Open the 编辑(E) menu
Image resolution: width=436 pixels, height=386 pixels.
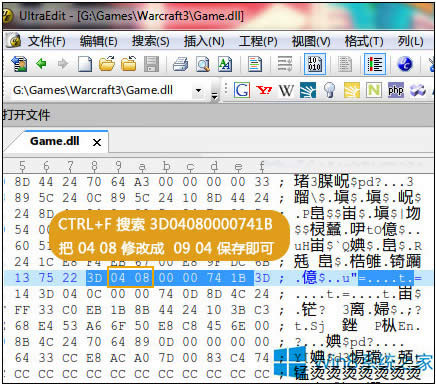[x=98, y=41]
